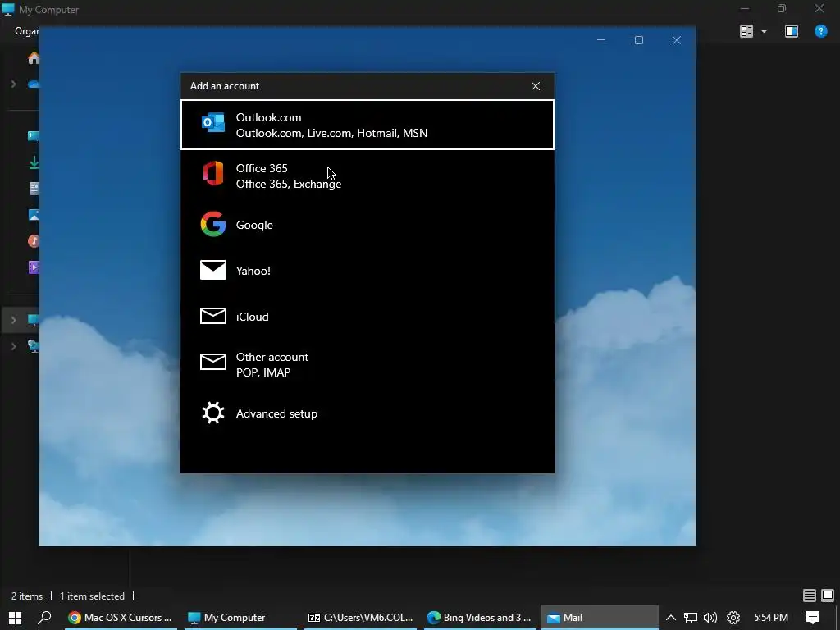This screenshot has width=840, height=630.
Task: Switch to 7-Zip C:\Users\VM6 taskbar window
Action: pyautogui.click(x=361, y=618)
